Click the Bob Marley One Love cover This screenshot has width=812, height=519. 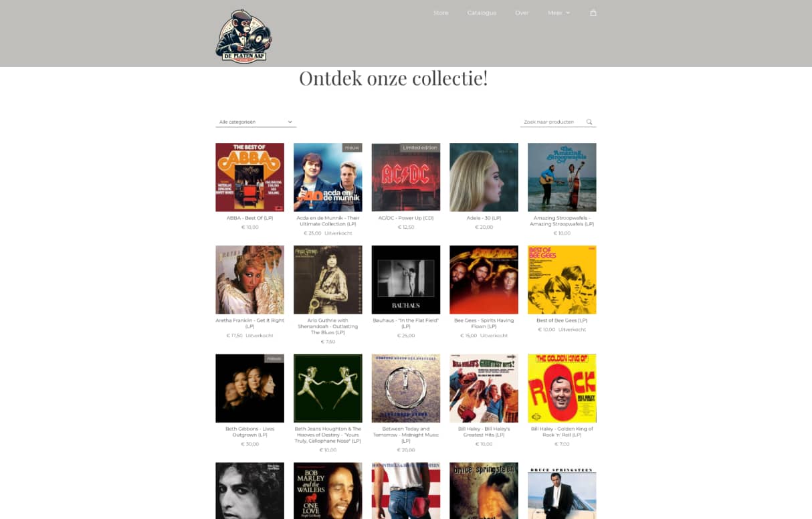(x=328, y=491)
